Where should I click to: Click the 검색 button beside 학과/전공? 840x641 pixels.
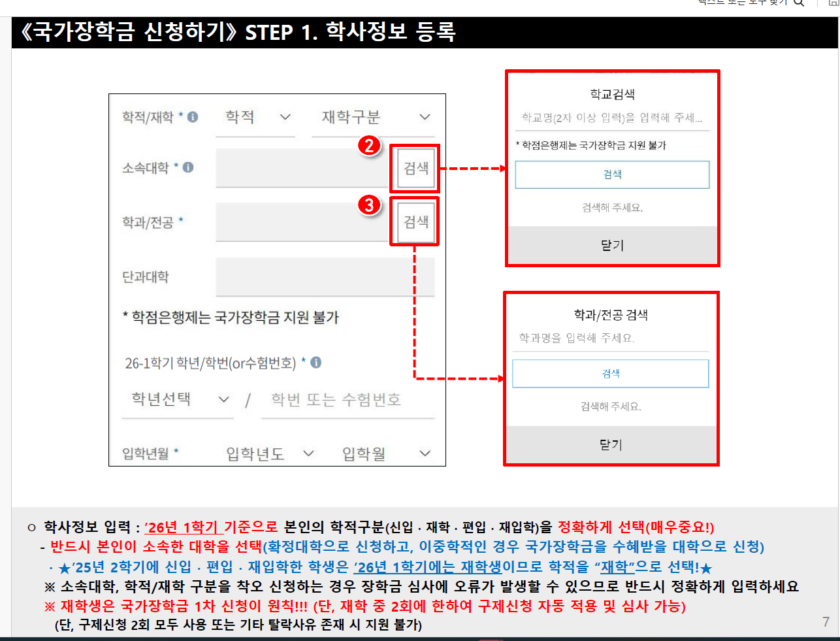pyautogui.click(x=415, y=221)
